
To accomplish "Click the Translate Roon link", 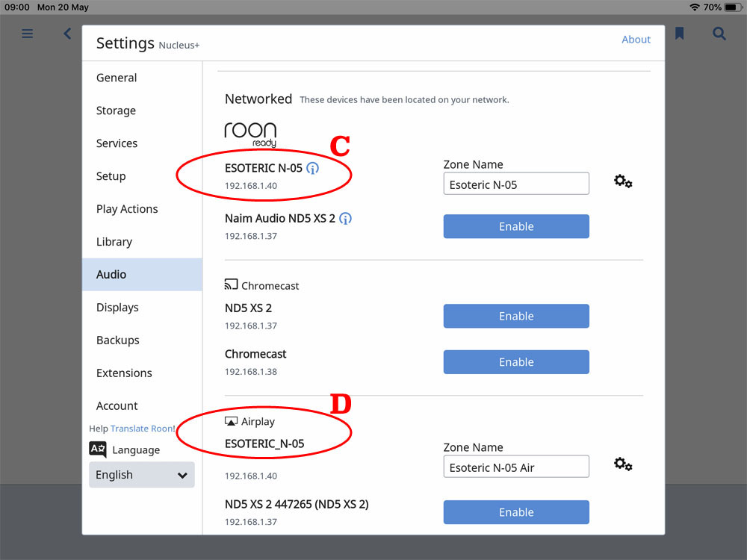I will pos(143,429).
